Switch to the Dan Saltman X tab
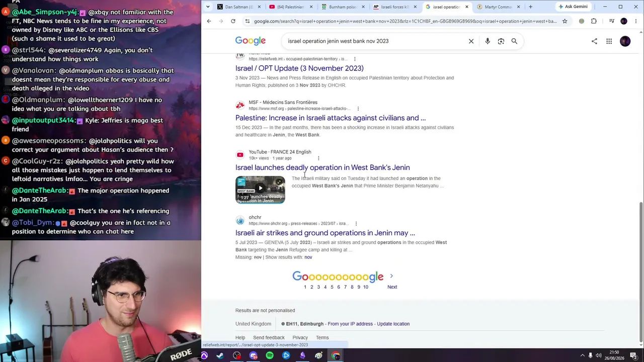 click(x=239, y=7)
